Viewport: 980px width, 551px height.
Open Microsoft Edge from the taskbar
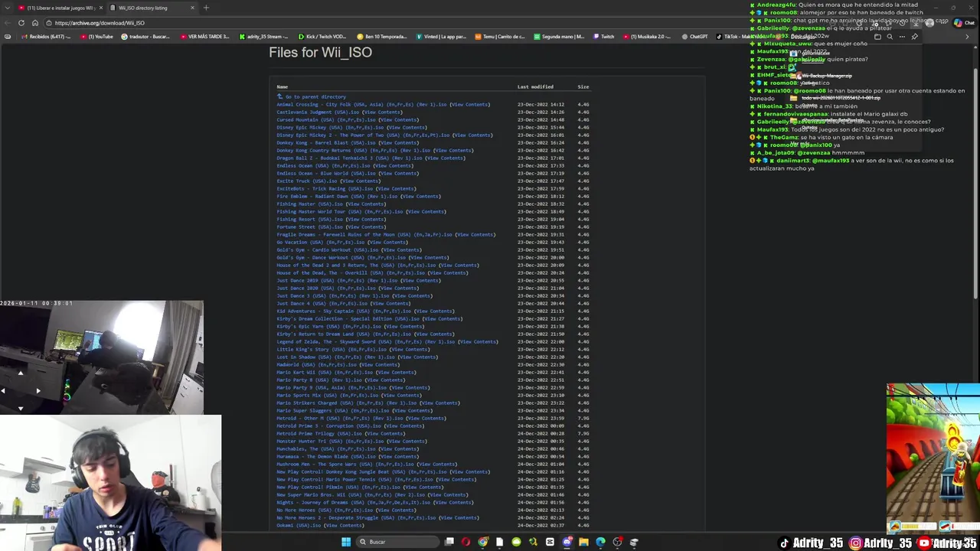coord(600,542)
